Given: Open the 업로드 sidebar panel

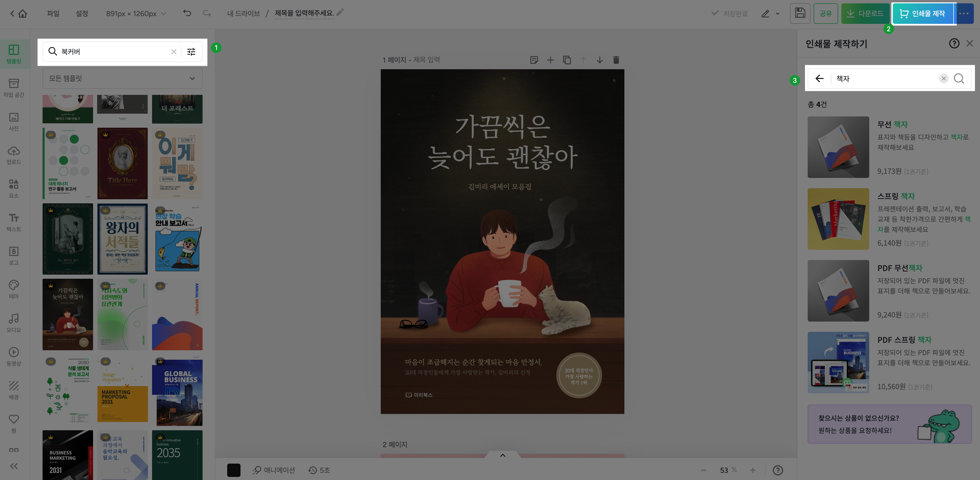Looking at the screenshot, I should [14, 155].
